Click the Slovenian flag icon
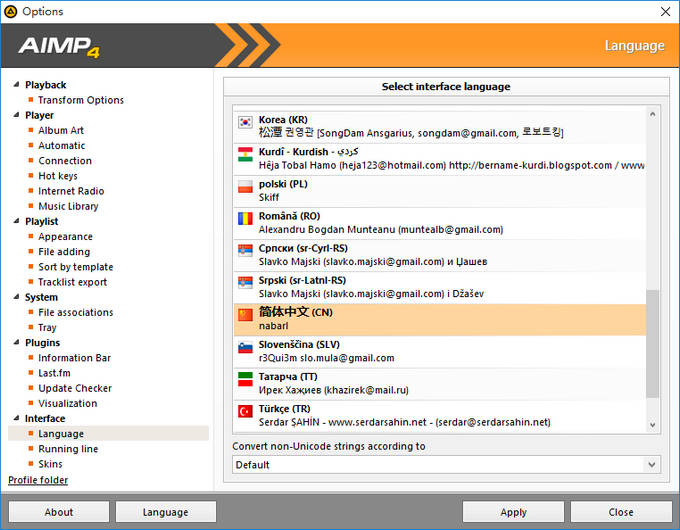Image resolution: width=680 pixels, height=530 pixels. click(x=245, y=347)
